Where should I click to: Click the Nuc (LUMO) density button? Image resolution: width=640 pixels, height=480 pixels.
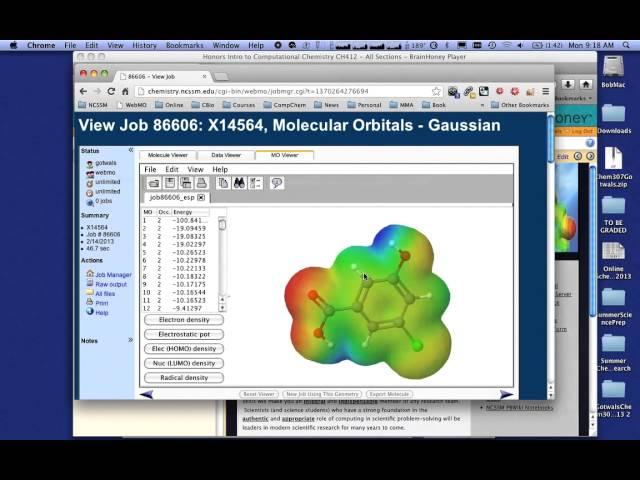184,363
